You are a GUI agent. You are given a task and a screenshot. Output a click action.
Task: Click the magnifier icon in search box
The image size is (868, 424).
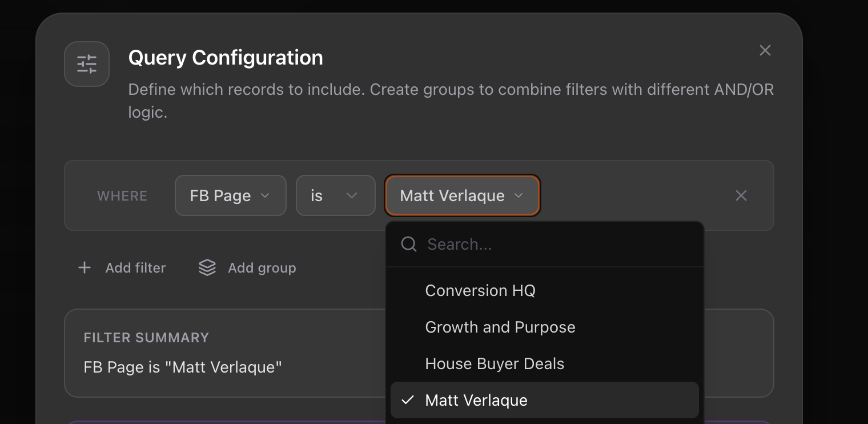point(409,245)
